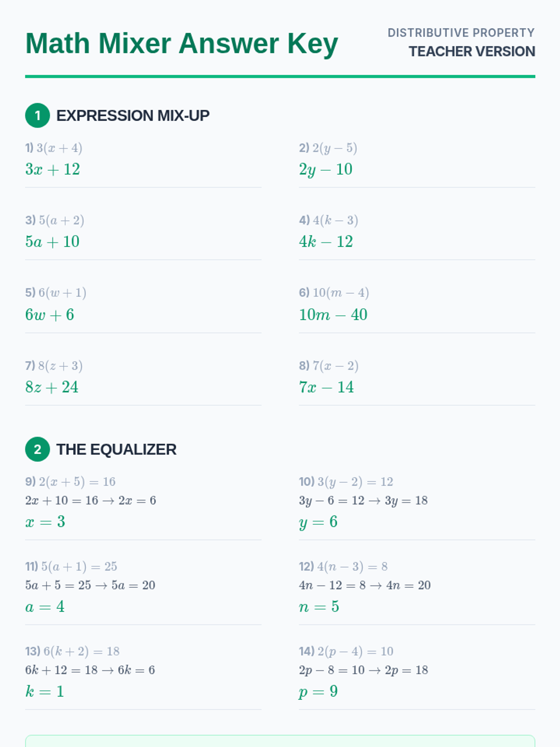Screen dimensions: 560x747
Task: Click the TEACHER VERSION text
Action: (x=471, y=51)
